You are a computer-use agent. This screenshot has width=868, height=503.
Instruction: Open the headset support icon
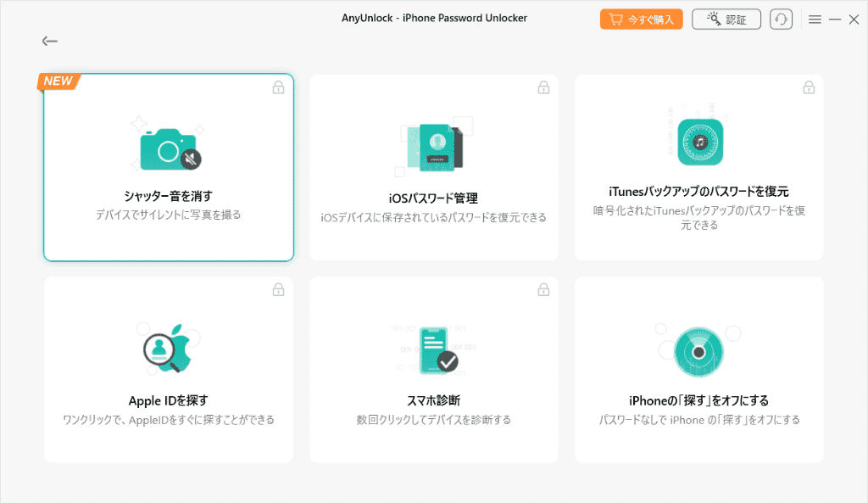pyautogui.click(x=781, y=20)
